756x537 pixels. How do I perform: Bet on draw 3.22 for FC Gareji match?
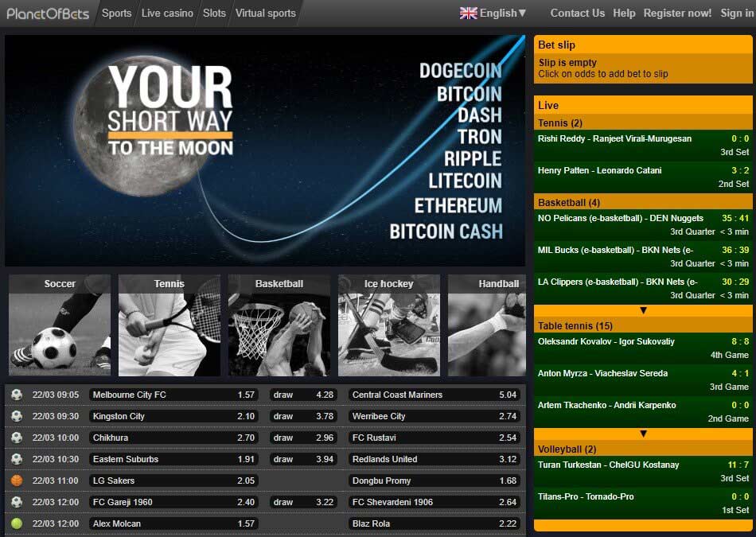tap(302, 502)
